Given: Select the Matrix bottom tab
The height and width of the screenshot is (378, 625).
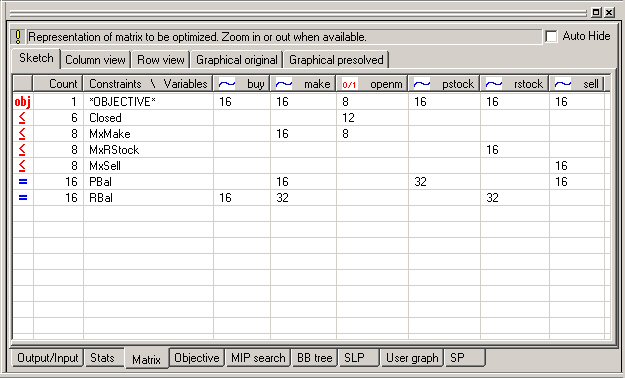Looking at the screenshot, I should [146, 359].
